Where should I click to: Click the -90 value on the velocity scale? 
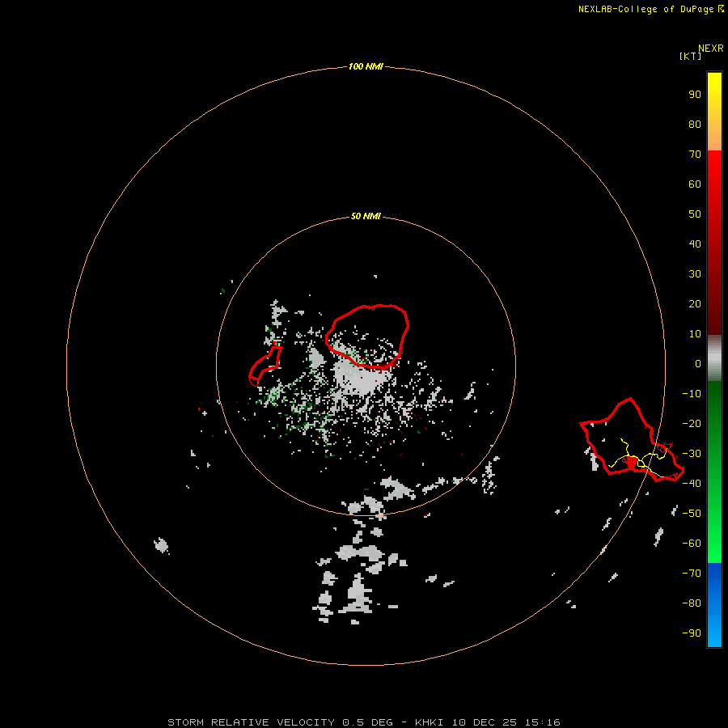[692, 633]
